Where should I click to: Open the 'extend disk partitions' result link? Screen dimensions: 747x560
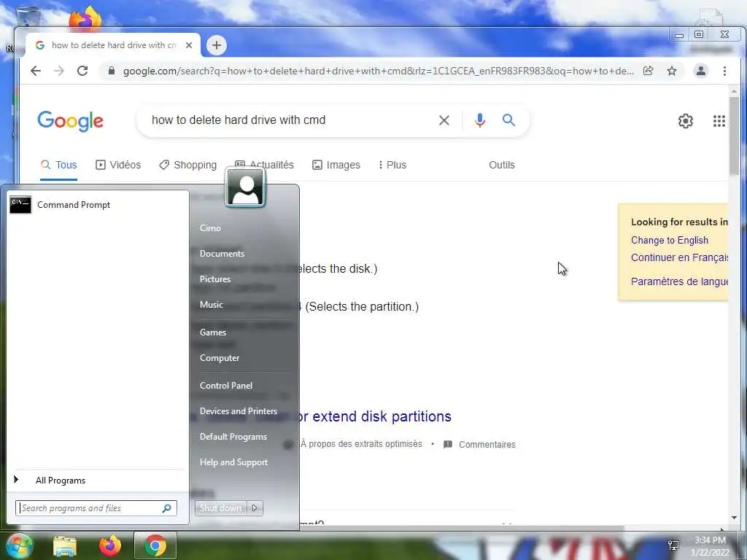pos(375,416)
